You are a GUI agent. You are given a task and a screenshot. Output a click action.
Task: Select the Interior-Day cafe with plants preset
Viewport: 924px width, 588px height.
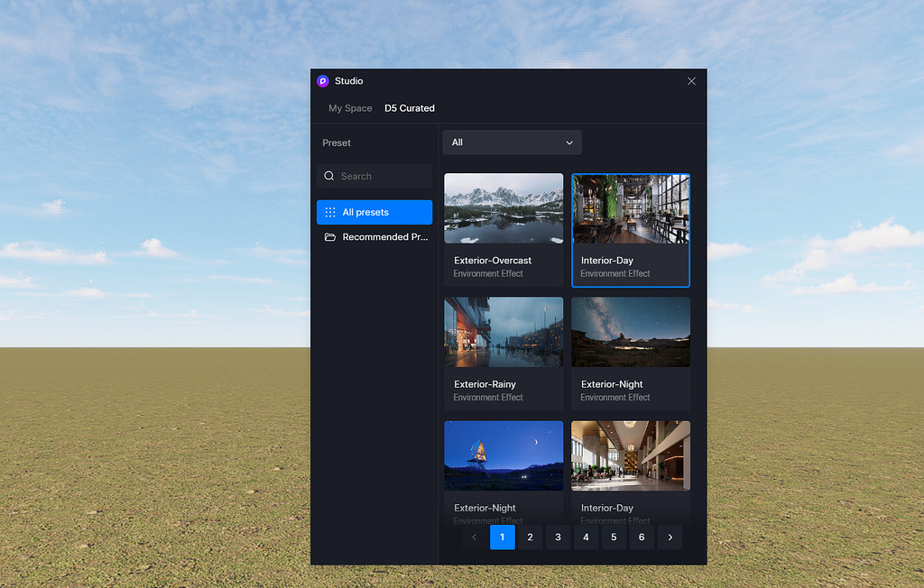(x=631, y=208)
